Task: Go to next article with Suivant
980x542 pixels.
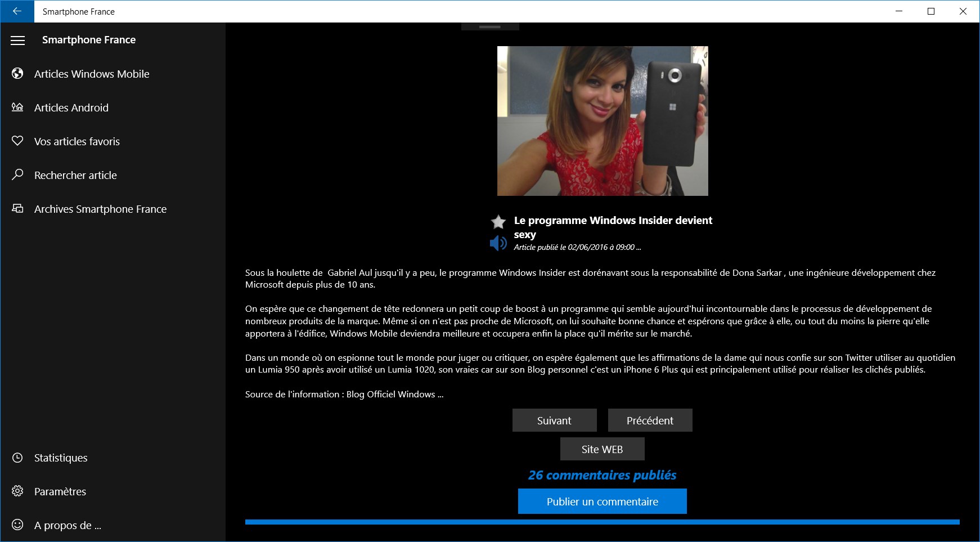Action: (x=555, y=420)
